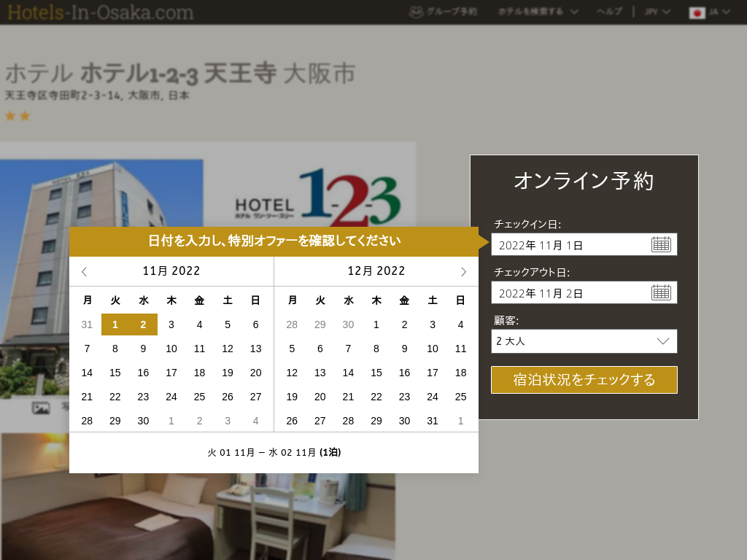
Task: Select November 2 in the calendar
Action: (x=144, y=324)
